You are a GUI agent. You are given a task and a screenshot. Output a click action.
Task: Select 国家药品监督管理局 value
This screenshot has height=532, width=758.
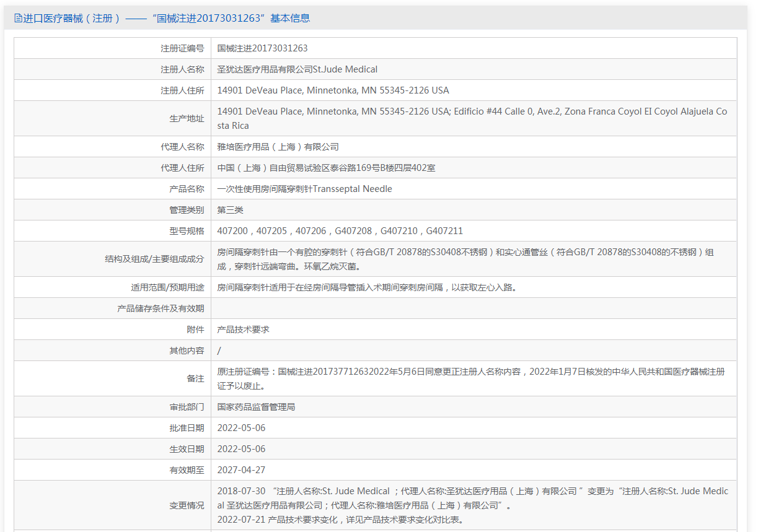[x=256, y=407]
